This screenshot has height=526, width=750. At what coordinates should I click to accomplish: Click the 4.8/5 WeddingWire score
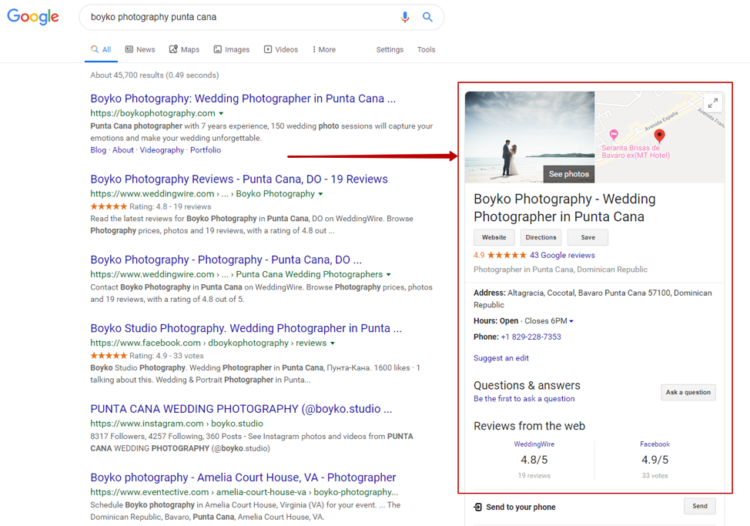[x=534, y=460]
